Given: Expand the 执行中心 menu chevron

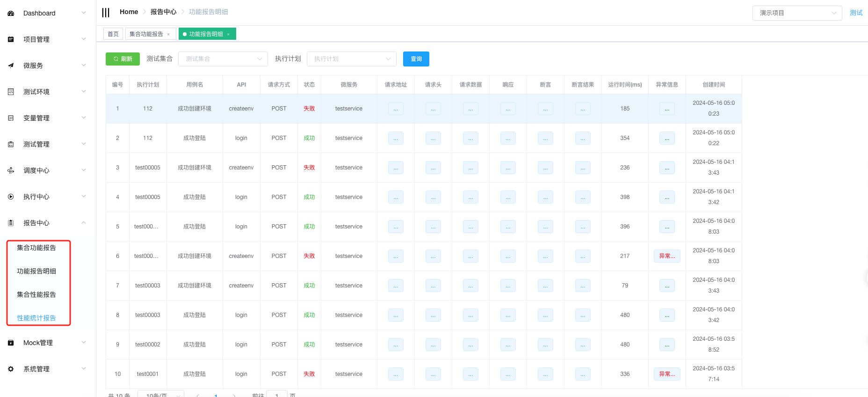Looking at the screenshot, I should 84,197.
